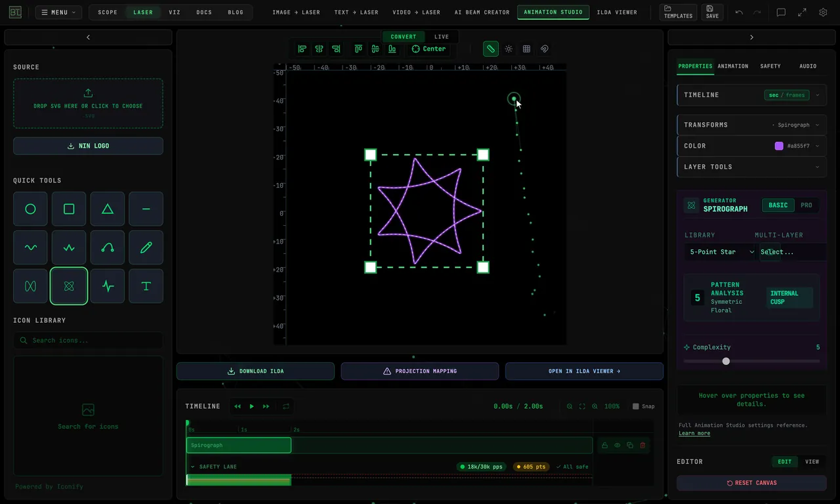
Task: Toggle the canvas grid display
Action: pyautogui.click(x=526, y=49)
